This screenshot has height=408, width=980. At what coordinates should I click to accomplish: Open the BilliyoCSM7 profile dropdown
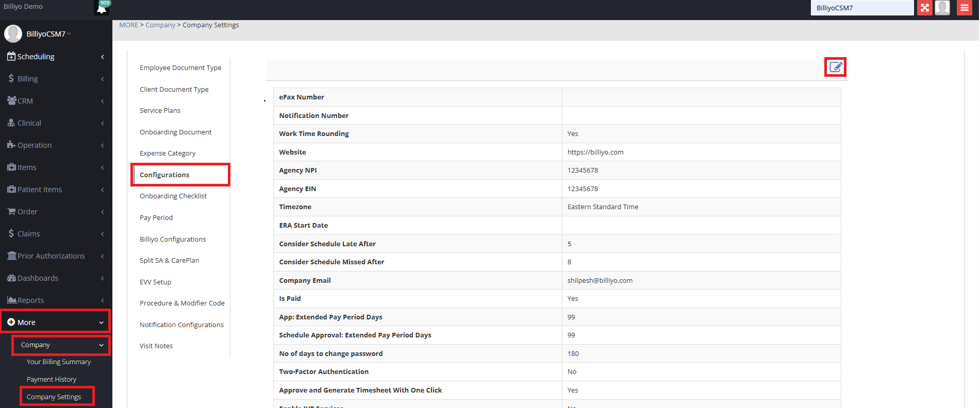(48, 34)
